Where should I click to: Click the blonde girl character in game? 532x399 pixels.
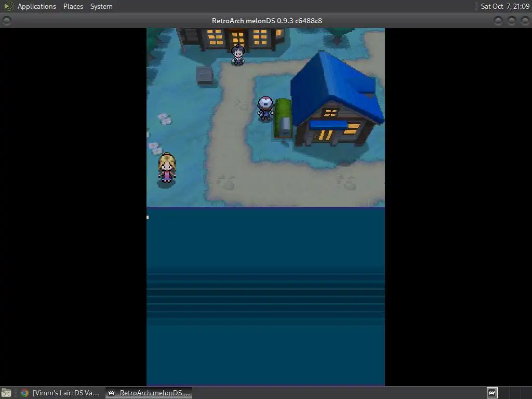pyautogui.click(x=167, y=168)
